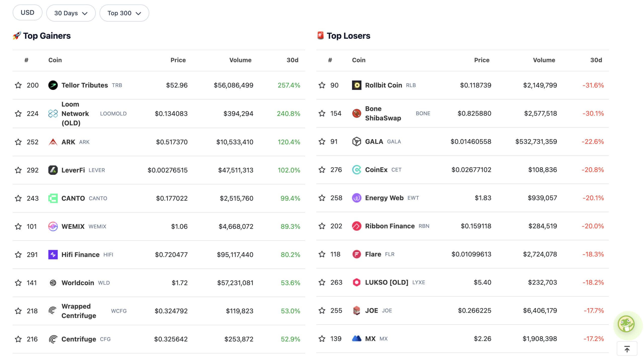Screen dimensions: 644x360
Task: Star the Rollbit Coin row
Action: (x=322, y=85)
